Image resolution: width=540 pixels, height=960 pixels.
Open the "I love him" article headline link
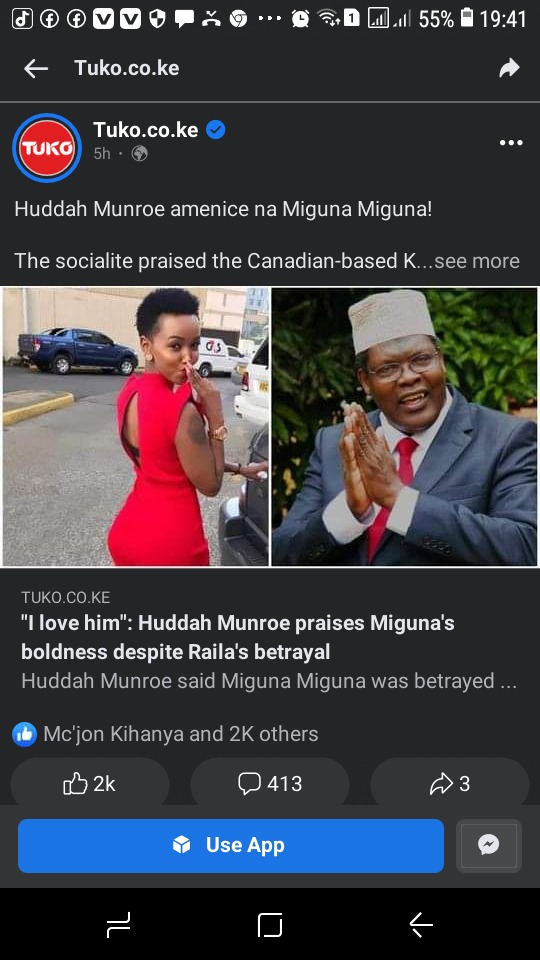tap(238, 637)
